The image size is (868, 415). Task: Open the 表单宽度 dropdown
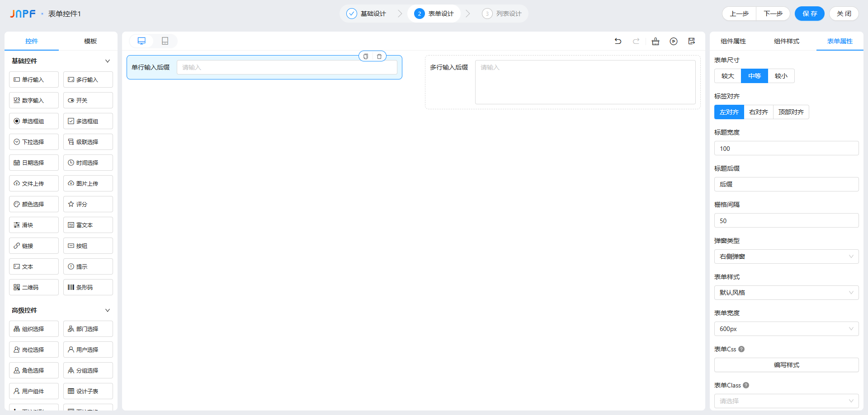point(787,329)
